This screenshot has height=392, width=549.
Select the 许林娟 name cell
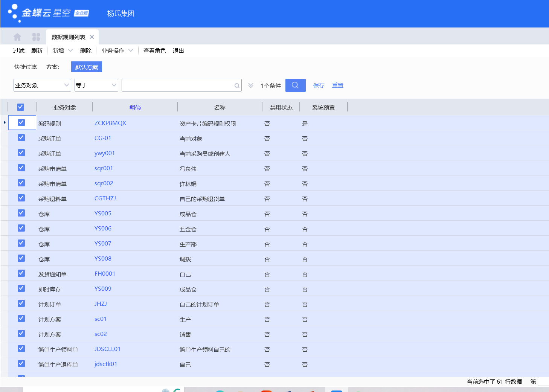pos(188,184)
